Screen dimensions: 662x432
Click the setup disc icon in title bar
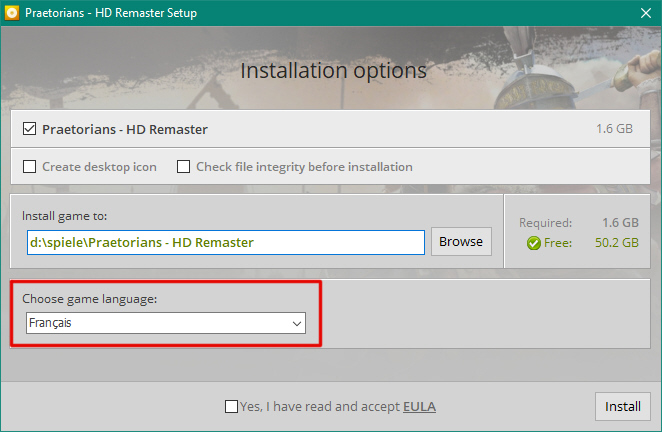[11, 13]
